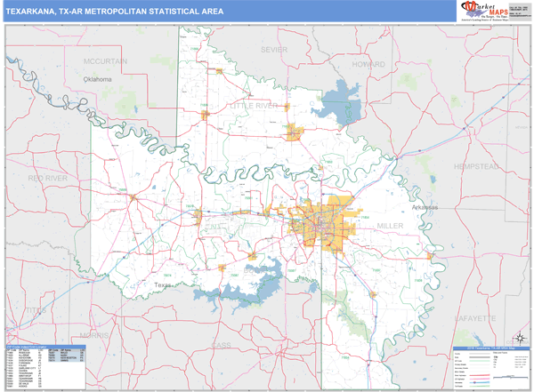Select the RED RIVER county label
The image size is (534, 392).
tap(48, 178)
